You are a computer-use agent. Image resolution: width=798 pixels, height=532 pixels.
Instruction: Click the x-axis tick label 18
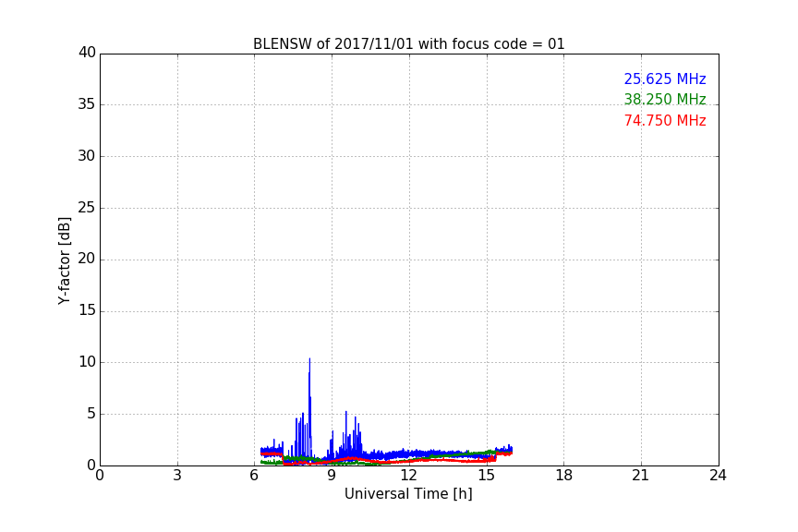[564, 476]
